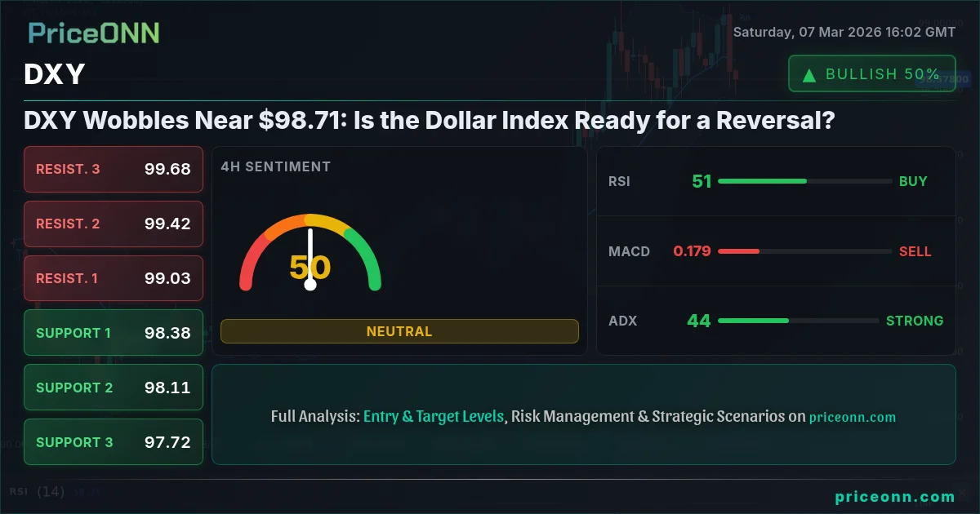Click support value 98.38
Image resolution: width=980 pixels, height=514 pixels.
(167, 333)
